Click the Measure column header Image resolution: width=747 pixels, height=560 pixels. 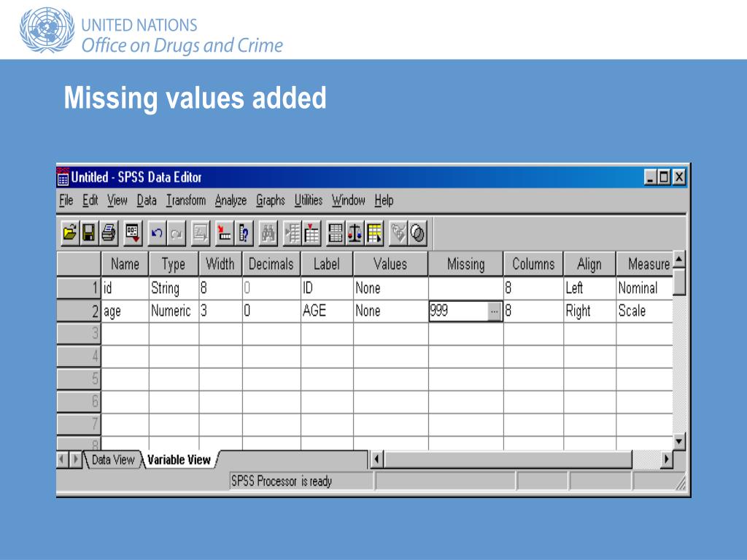[645, 264]
